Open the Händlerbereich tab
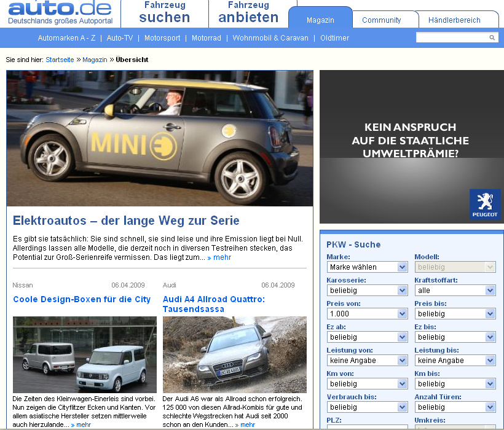This screenshot has width=504, height=430. pos(454,20)
